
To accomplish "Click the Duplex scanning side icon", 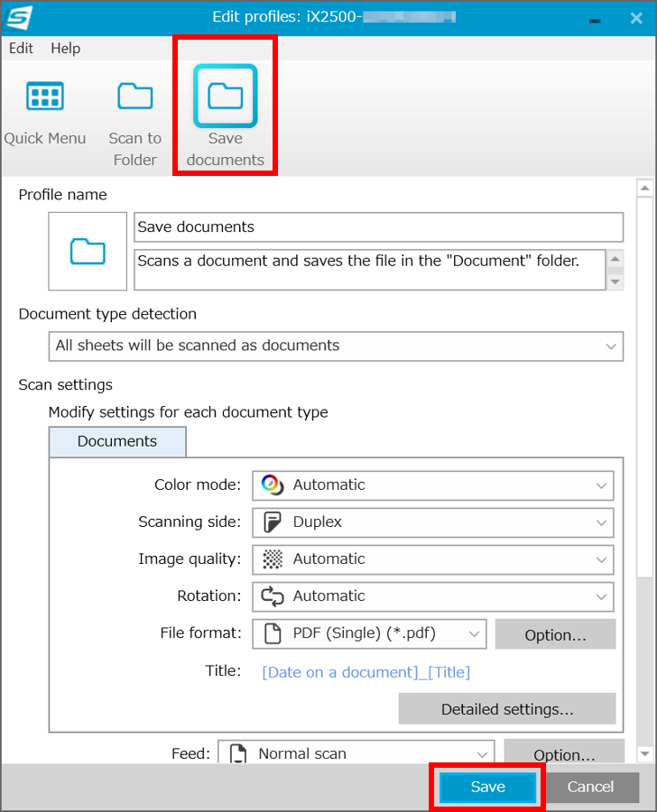I will [x=272, y=522].
